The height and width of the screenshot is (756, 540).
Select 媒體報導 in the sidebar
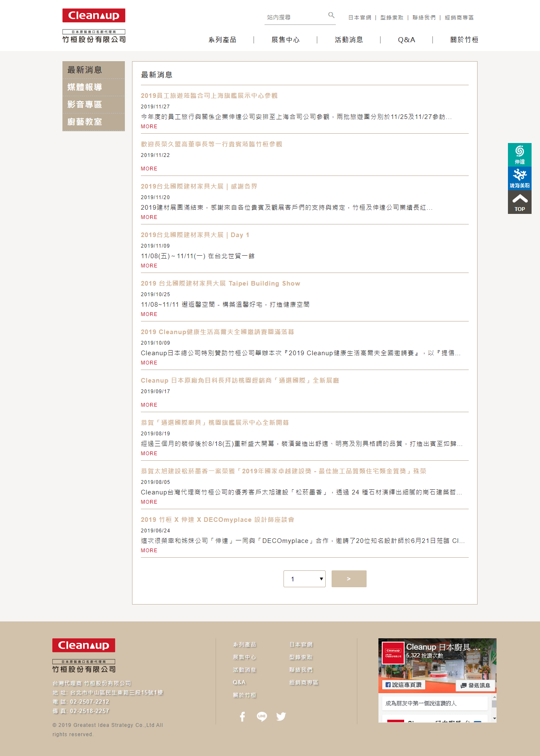click(x=94, y=87)
